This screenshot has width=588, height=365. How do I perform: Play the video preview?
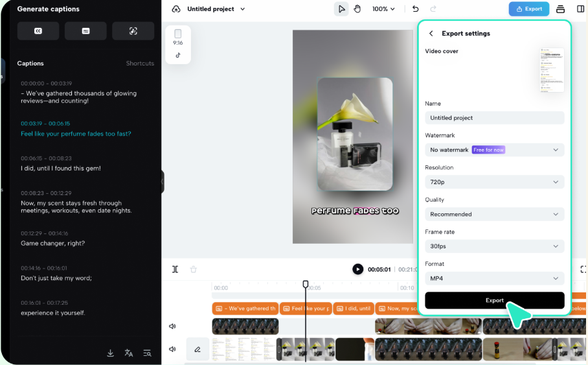(x=357, y=269)
